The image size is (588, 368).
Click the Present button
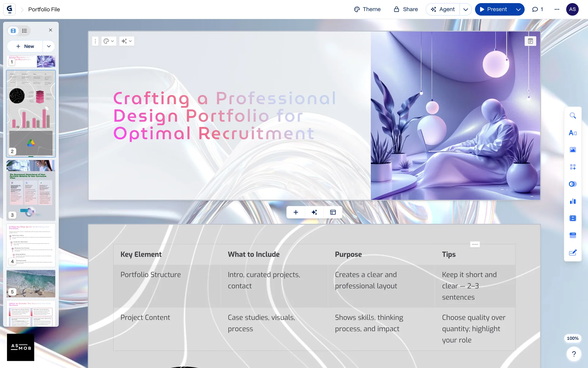click(493, 10)
